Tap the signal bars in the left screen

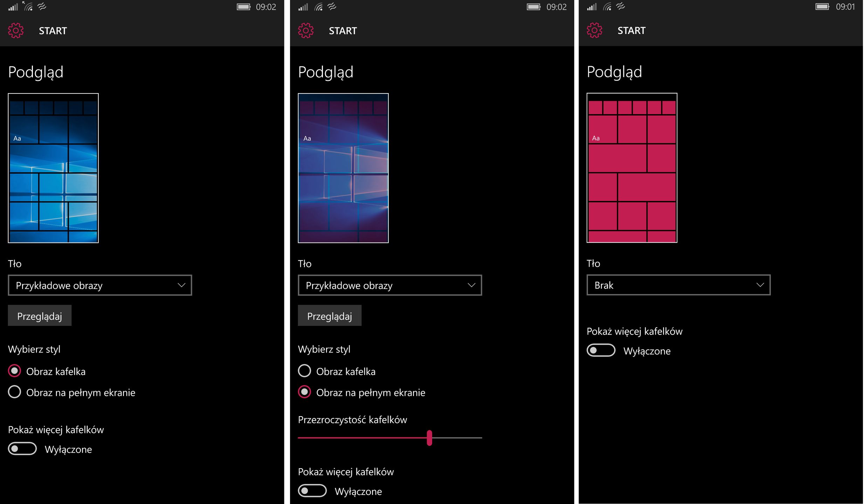click(x=13, y=7)
